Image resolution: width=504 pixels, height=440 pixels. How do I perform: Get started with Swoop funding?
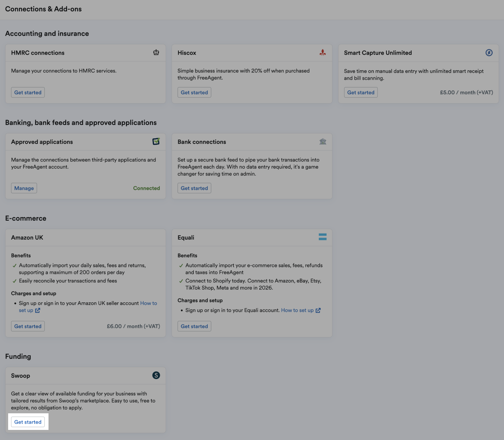[28, 422]
